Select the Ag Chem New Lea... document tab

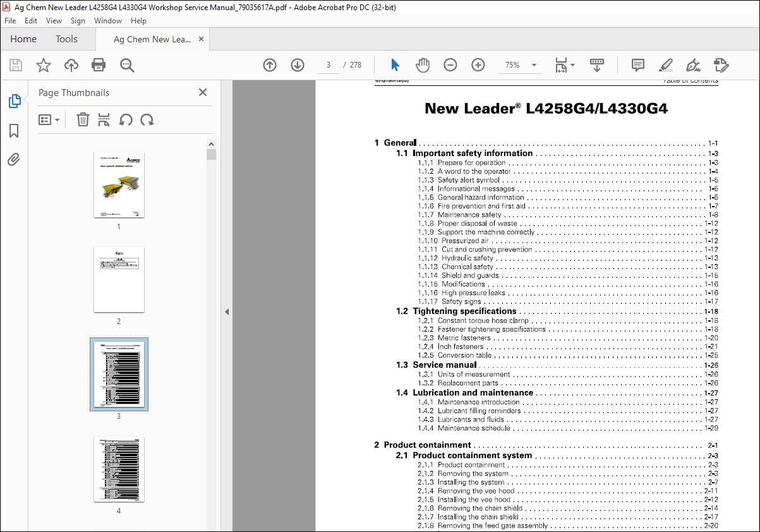click(152, 39)
